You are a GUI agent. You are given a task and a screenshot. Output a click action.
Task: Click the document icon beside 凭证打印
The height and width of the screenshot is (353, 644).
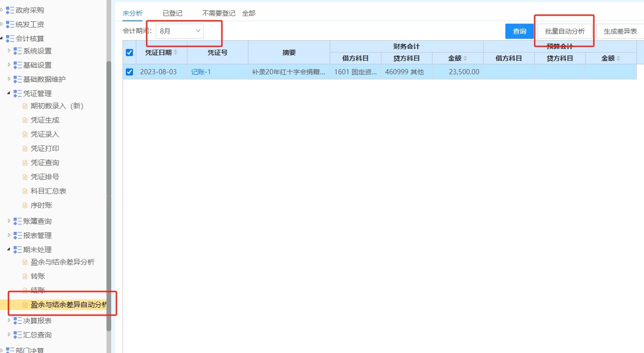click(x=26, y=149)
